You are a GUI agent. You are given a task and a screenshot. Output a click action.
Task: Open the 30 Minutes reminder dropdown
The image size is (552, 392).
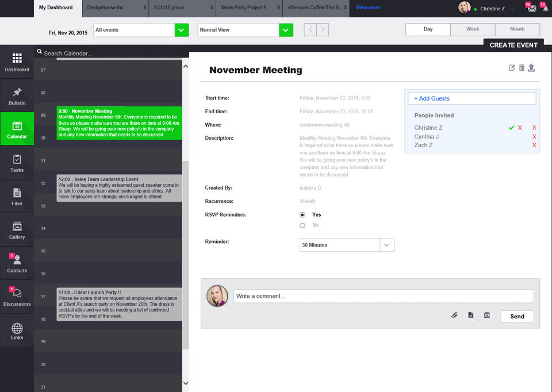pos(347,245)
